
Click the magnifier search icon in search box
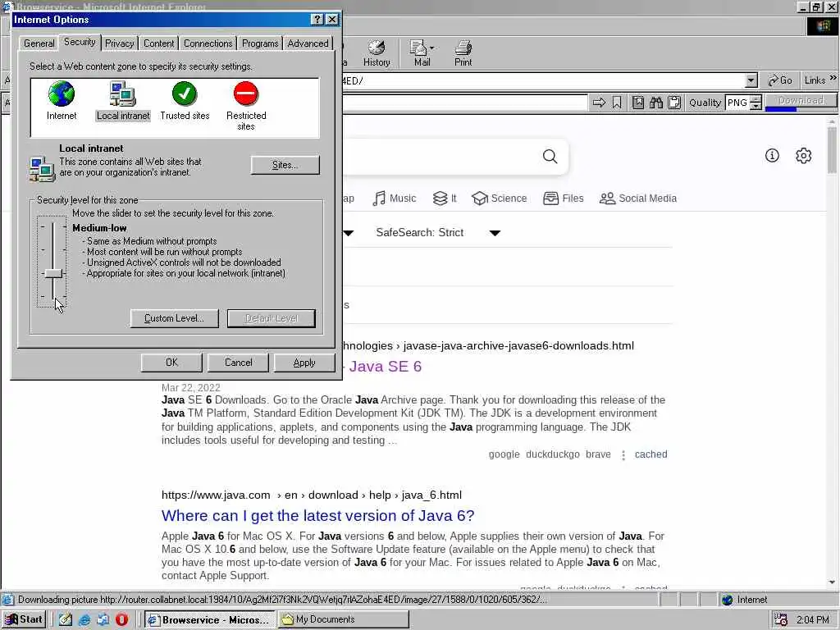(550, 157)
